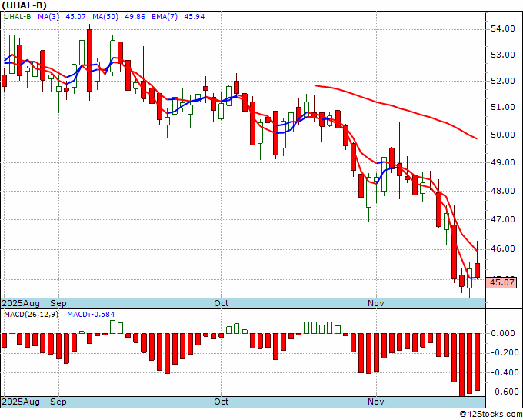This screenshot has height=420, width=523.
Task: Click the Oct label on price chart axis
Action: click(x=222, y=303)
